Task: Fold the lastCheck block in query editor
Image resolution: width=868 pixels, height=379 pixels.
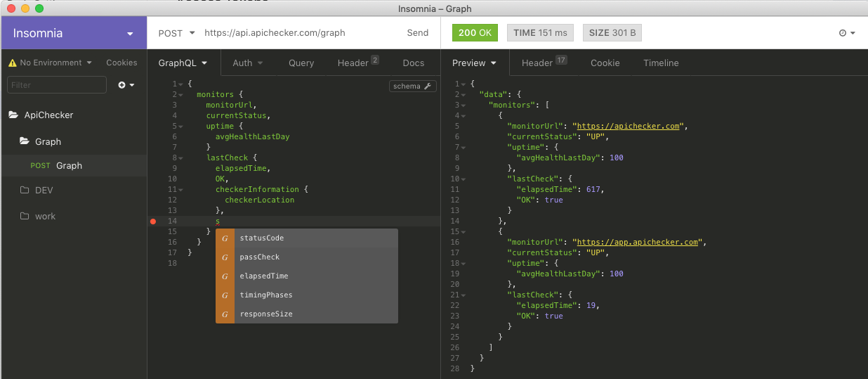Action: [180, 158]
